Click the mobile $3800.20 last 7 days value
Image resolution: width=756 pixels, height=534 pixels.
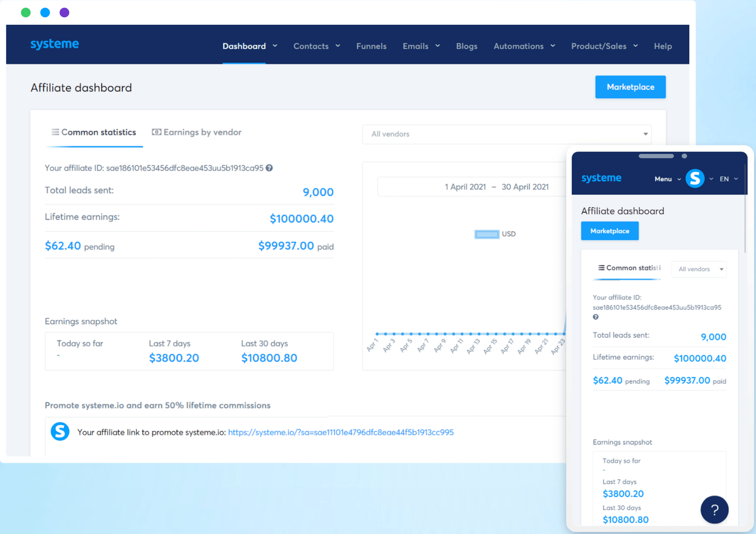tap(623, 494)
